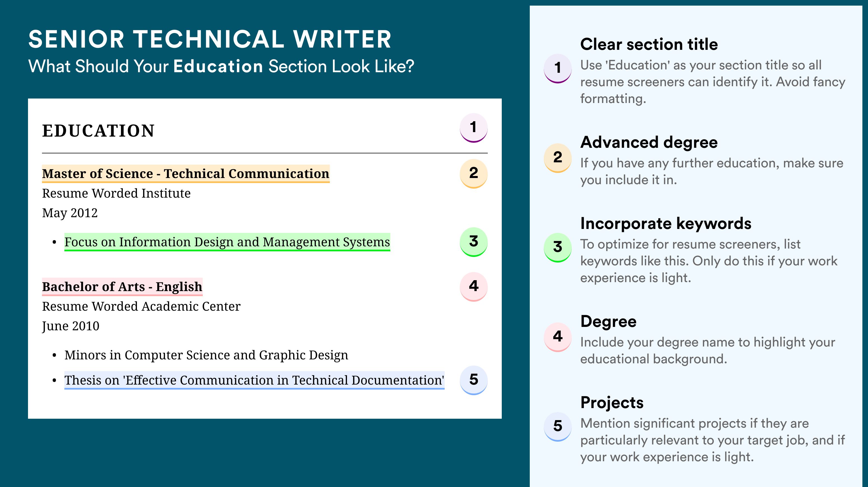Viewport: 868px width, 487px height.
Task: Click the Clear section title heading
Action: tap(649, 44)
